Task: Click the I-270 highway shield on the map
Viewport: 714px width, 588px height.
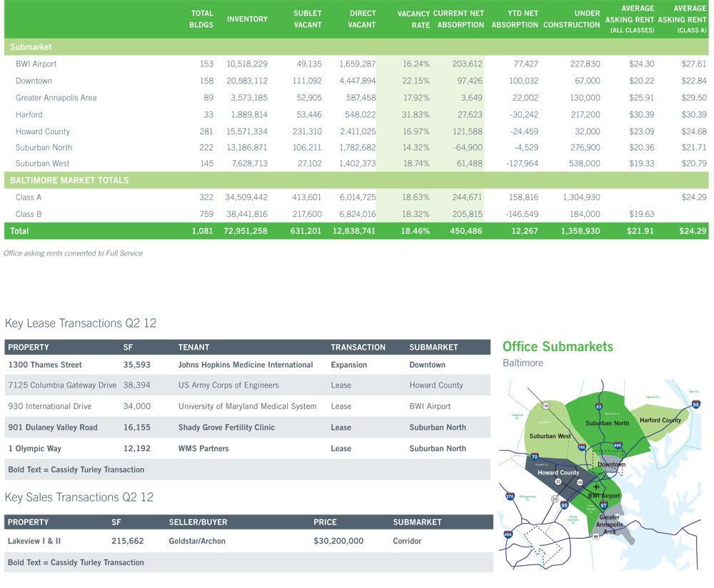Action: click(510, 496)
